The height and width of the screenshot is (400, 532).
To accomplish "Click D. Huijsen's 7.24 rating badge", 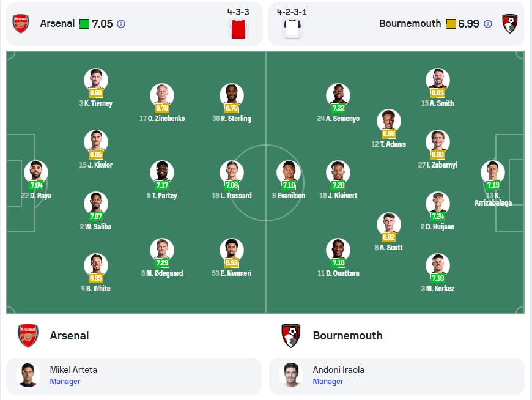I will tap(438, 216).
